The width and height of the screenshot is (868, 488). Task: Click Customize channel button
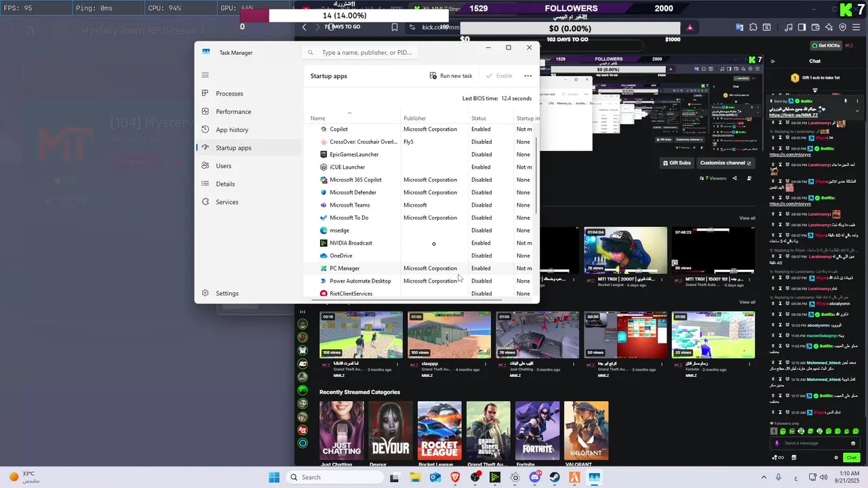726,163
